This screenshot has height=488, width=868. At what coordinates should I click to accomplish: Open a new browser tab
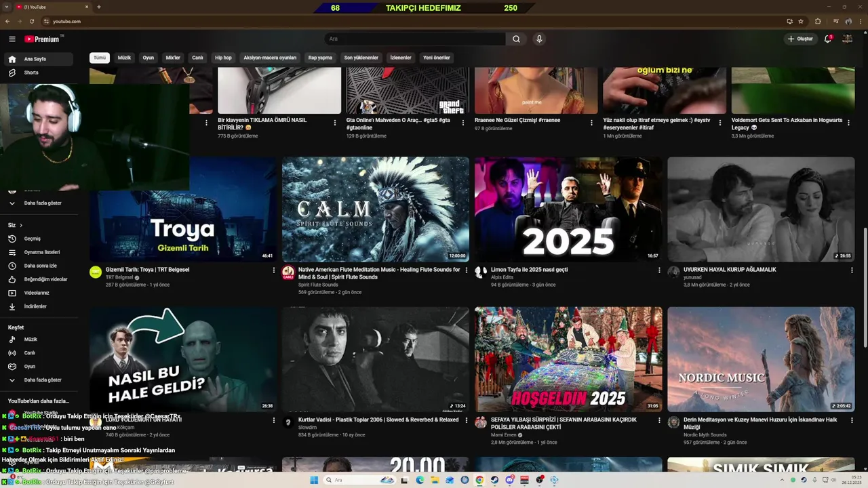click(x=99, y=7)
